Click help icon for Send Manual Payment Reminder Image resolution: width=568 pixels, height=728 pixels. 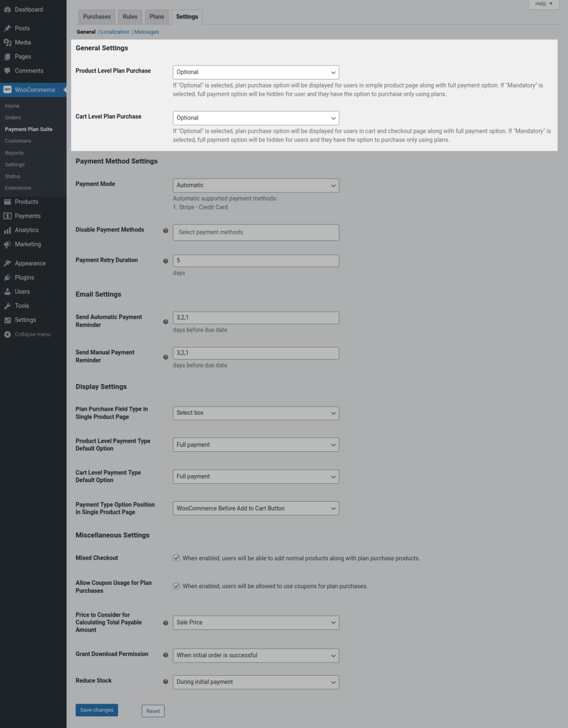click(x=166, y=357)
